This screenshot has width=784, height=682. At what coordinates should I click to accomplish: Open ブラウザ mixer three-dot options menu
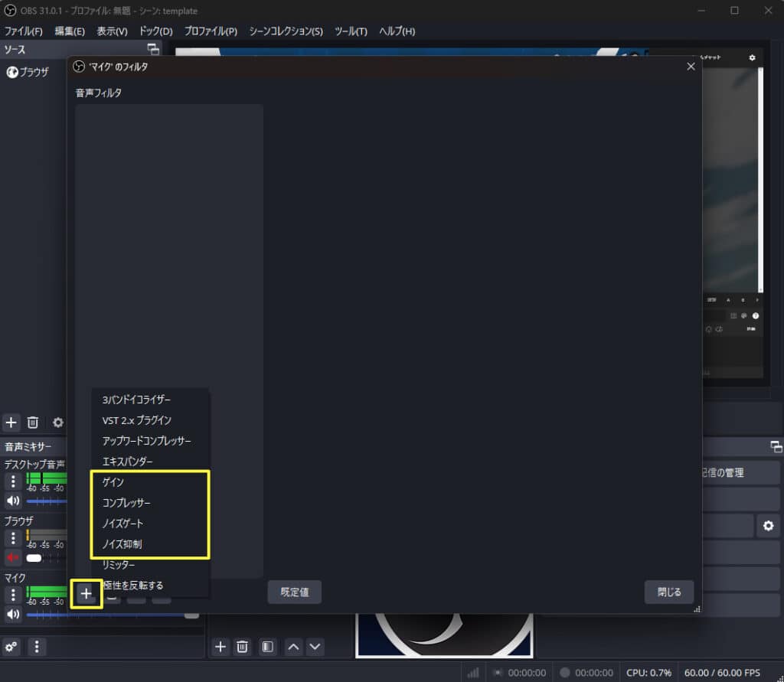click(13, 537)
